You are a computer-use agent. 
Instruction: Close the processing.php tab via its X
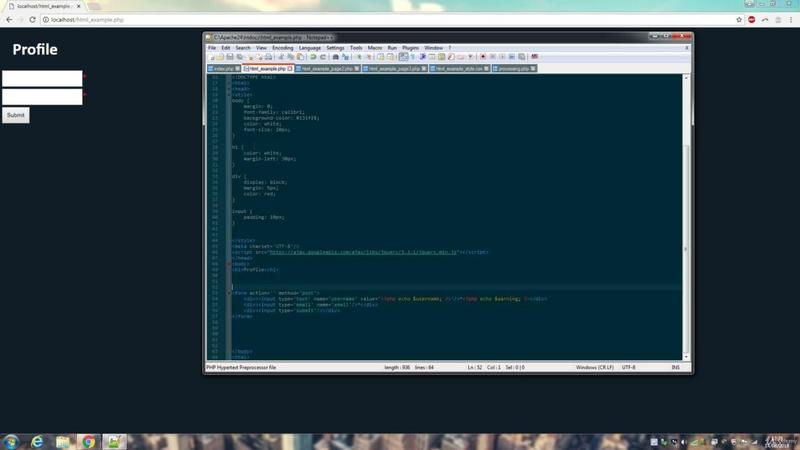point(533,68)
